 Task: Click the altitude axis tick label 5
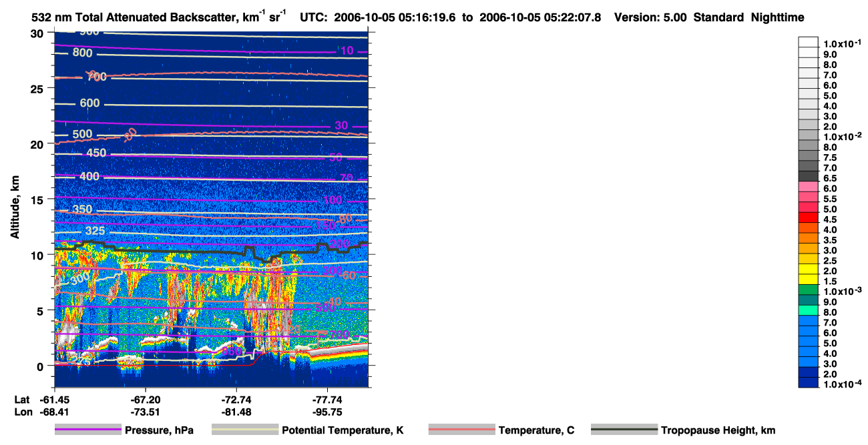(41, 310)
